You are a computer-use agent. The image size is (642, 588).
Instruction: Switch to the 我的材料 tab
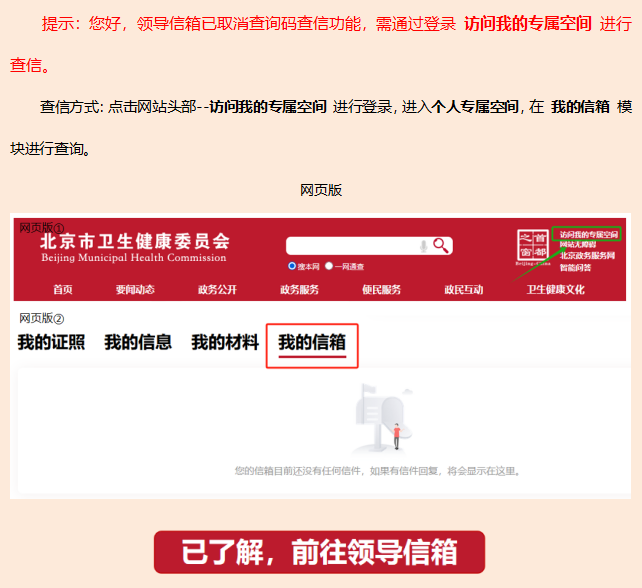[x=225, y=342]
